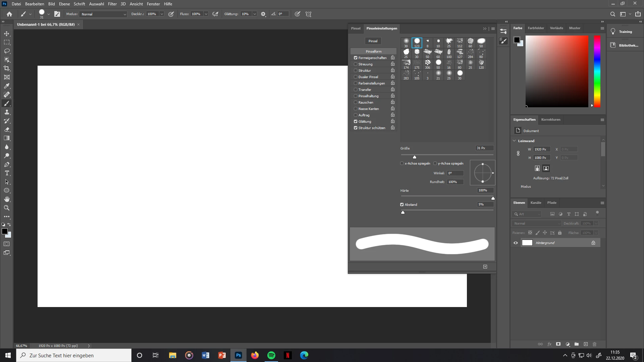Open the Filter menu
The width and height of the screenshot is (644, 362).
tap(112, 4)
